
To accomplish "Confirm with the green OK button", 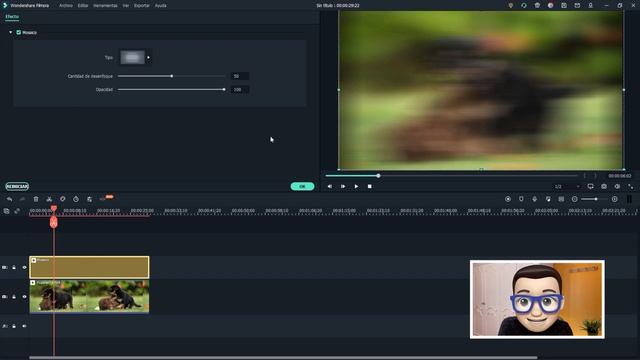I will pyautogui.click(x=302, y=187).
